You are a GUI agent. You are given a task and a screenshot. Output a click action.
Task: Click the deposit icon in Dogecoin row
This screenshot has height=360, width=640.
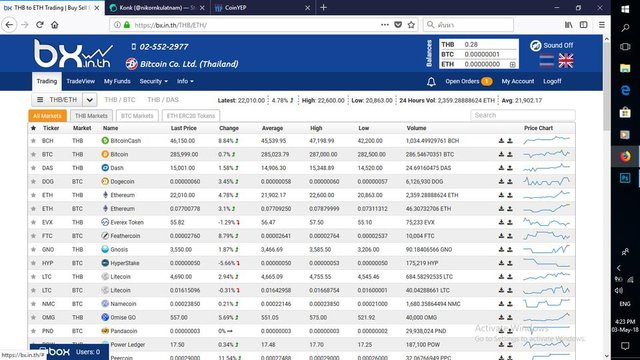[501, 182]
